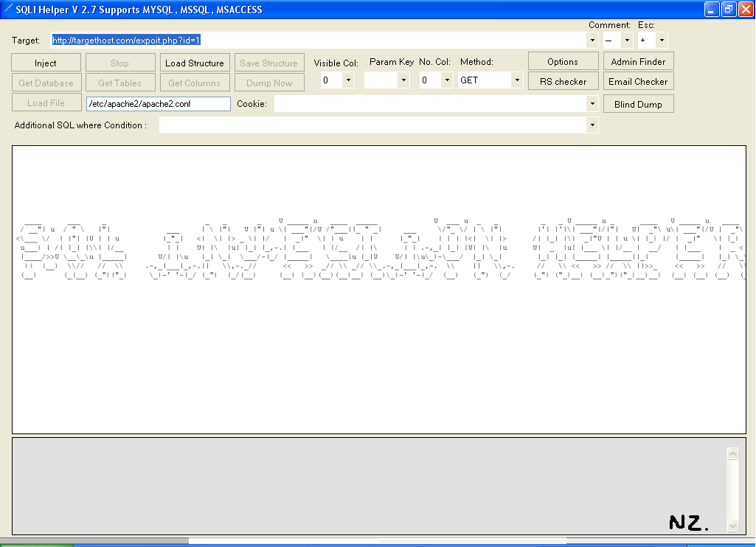Expand Additional SQL where Condition dropdown
Viewport: 756px width, 547px height.
point(592,125)
